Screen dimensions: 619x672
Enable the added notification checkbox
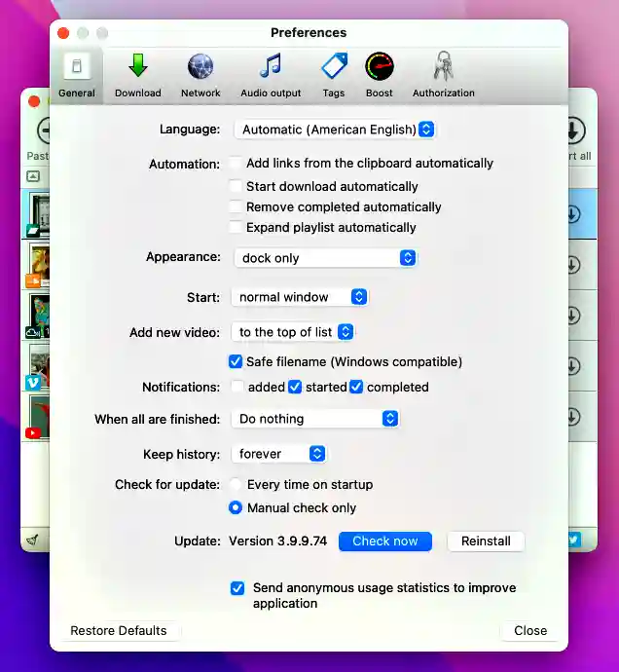(x=237, y=387)
